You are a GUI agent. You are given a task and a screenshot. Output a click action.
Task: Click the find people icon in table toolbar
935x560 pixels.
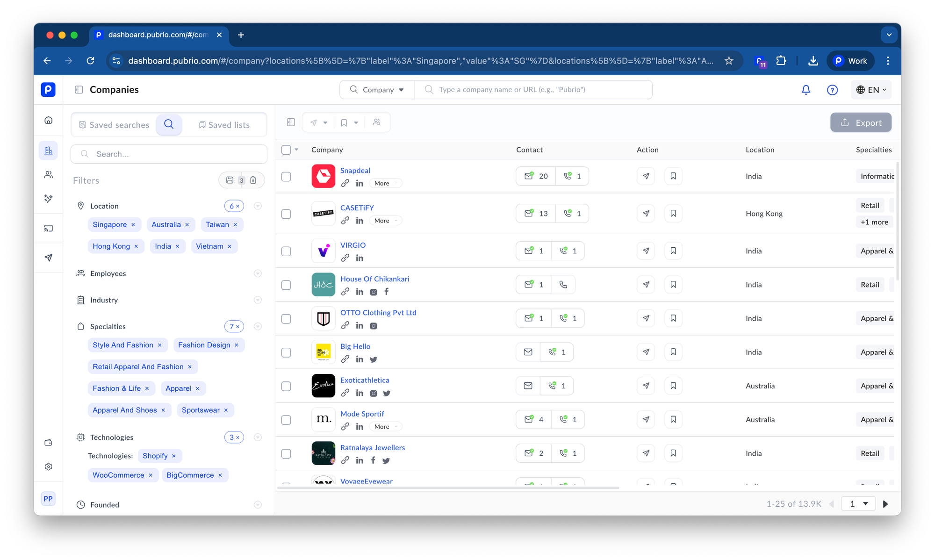click(377, 122)
